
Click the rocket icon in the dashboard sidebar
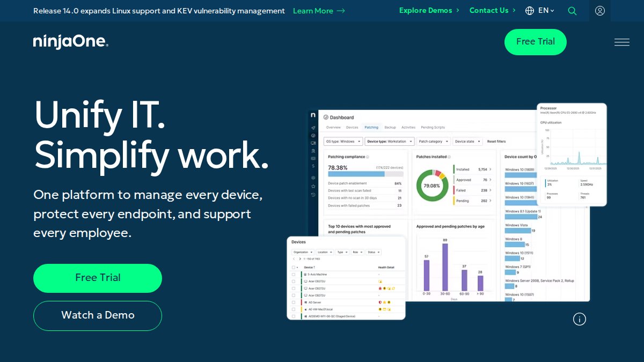[x=313, y=128]
